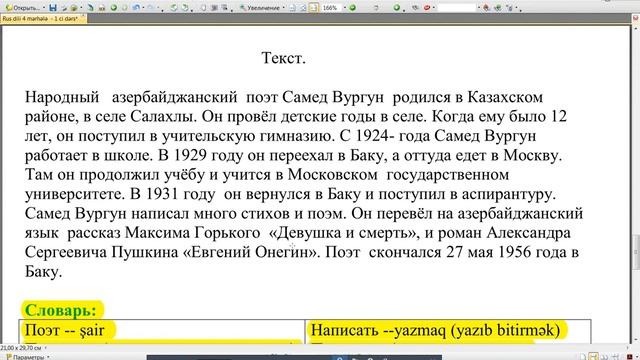Open the search field dropdown arrow
The image size is (640, 360).
[479, 8]
